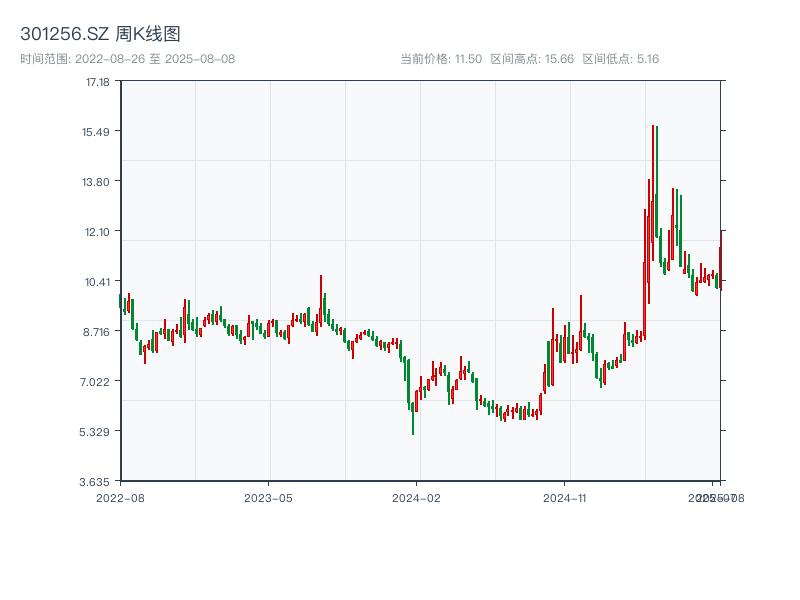Click the 当前价格: 11.50 label
The height and width of the screenshot is (600, 800).
tap(441, 59)
